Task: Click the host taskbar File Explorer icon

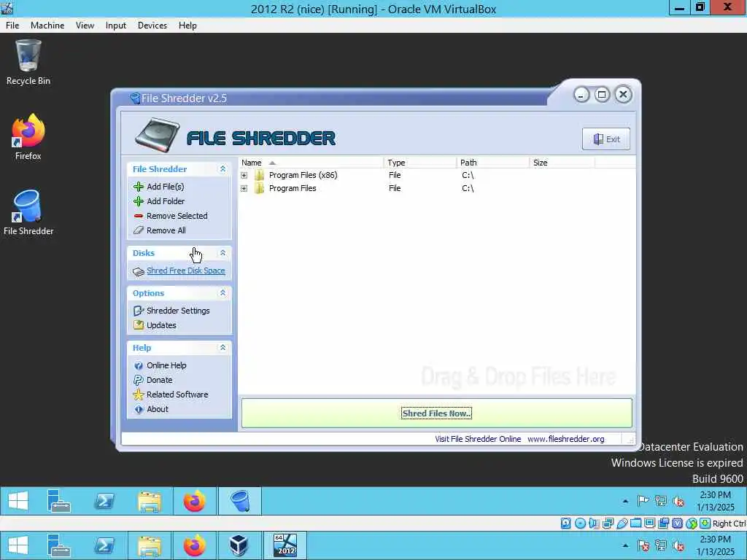Action: click(x=150, y=545)
